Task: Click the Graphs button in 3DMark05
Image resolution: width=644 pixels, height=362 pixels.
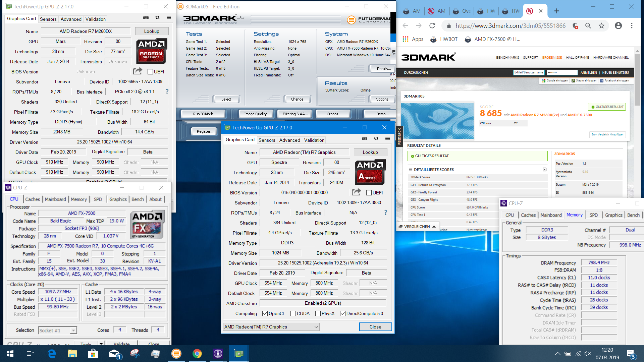Action: (x=334, y=114)
